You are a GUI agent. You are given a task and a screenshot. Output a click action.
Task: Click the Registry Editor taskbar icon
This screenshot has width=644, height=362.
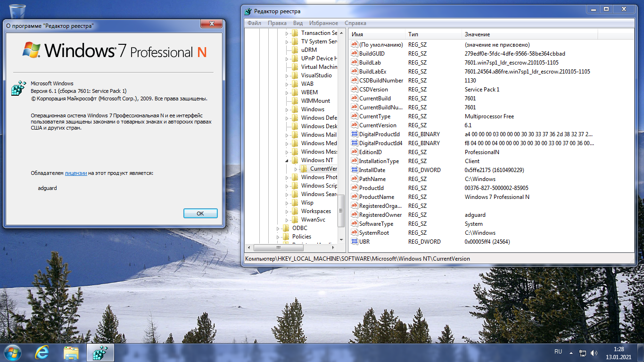(100, 352)
